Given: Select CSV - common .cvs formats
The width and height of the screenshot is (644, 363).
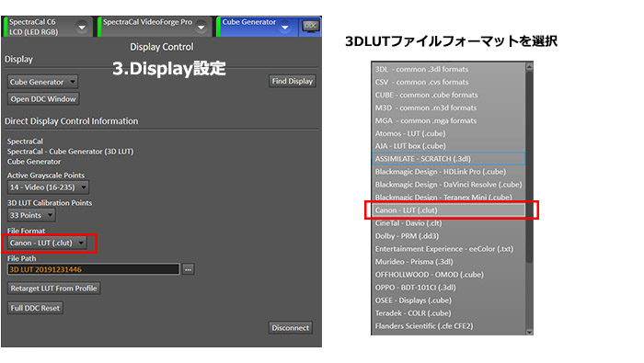Looking at the screenshot, I should 449,82.
